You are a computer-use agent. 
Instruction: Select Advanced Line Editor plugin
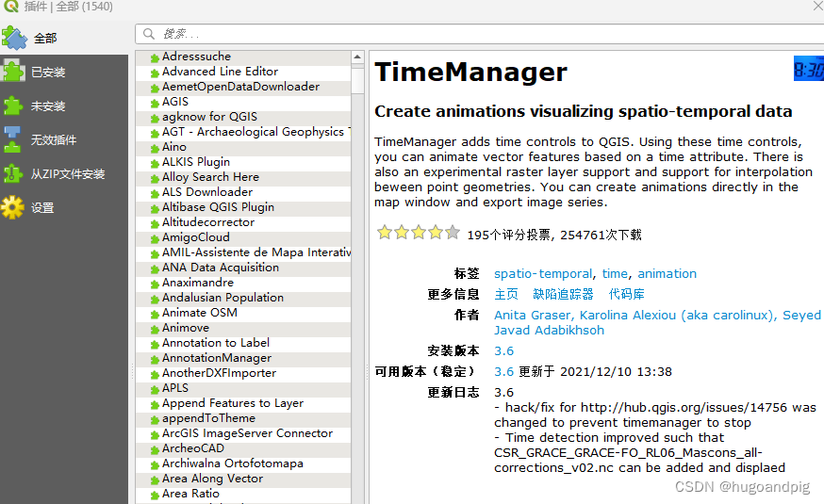[243, 72]
